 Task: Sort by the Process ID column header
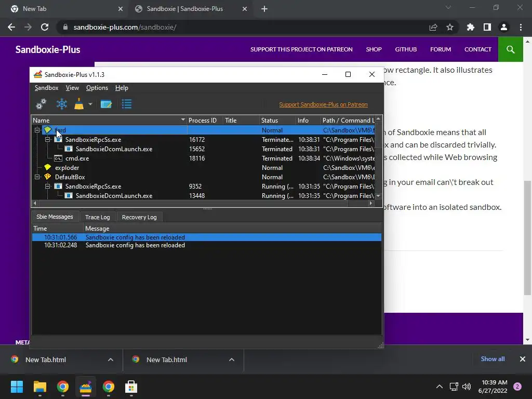click(205, 121)
